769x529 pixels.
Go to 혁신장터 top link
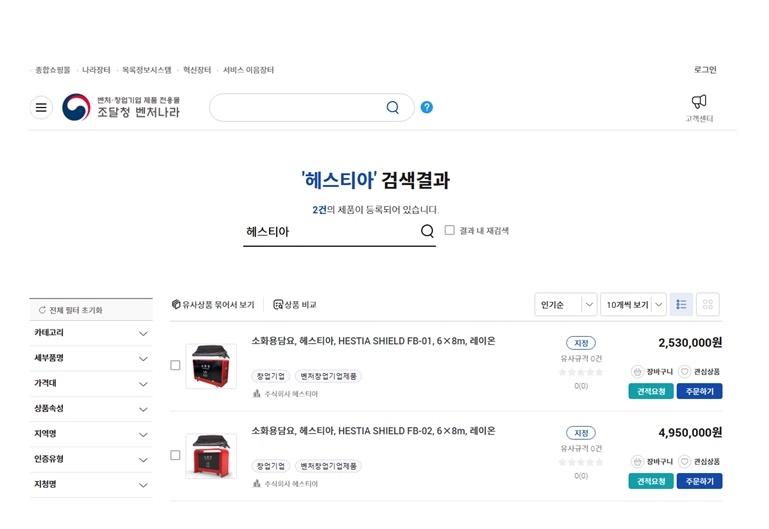tap(197, 70)
